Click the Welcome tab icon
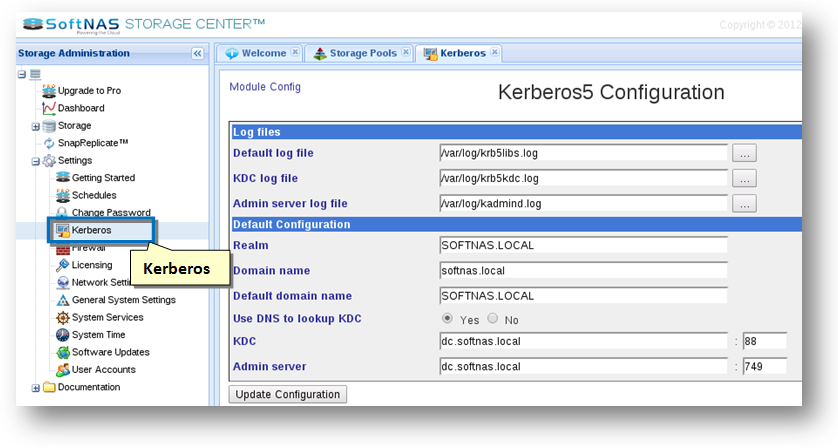 [231, 53]
